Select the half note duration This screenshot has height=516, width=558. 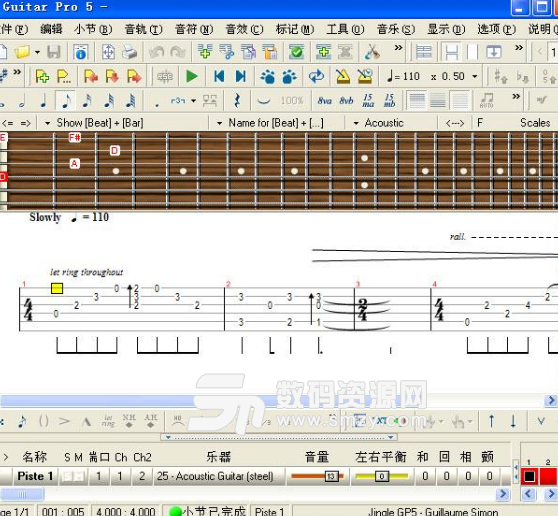pyautogui.click(x=22, y=101)
